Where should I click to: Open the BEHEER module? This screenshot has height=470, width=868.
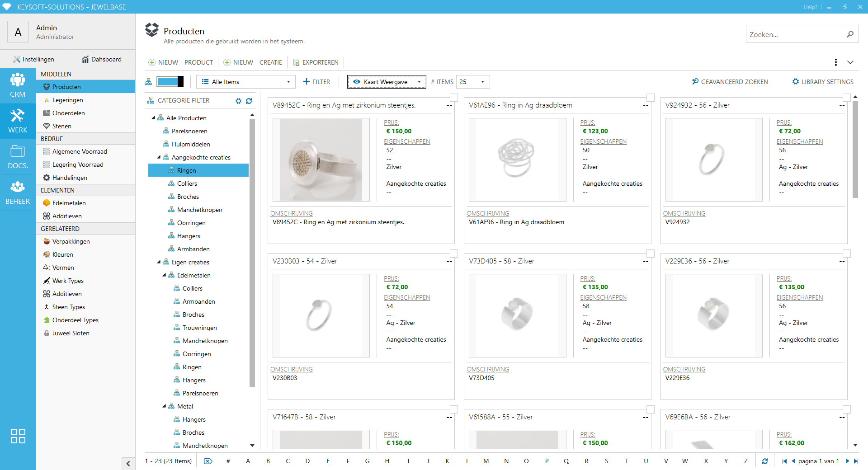click(18, 193)
